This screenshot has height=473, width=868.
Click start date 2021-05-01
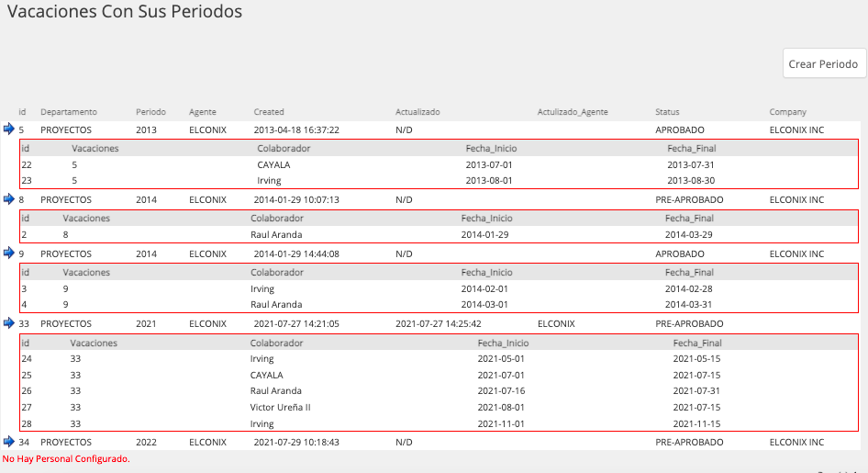(x=501, y=358)
